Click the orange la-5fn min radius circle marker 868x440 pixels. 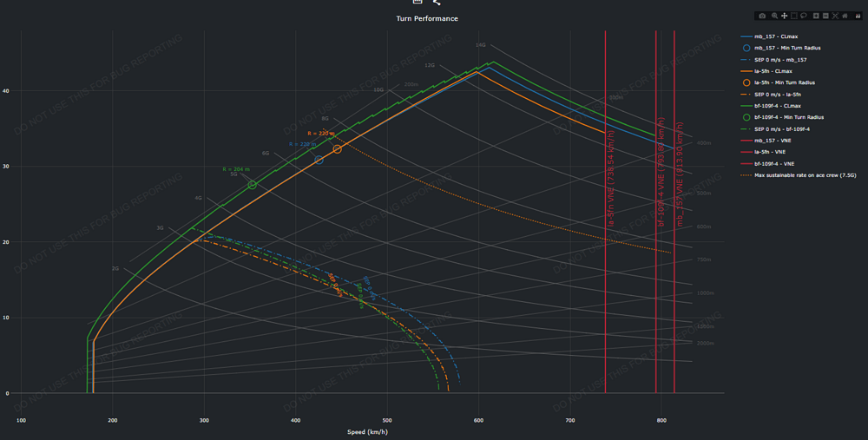(x=337, y=149)
